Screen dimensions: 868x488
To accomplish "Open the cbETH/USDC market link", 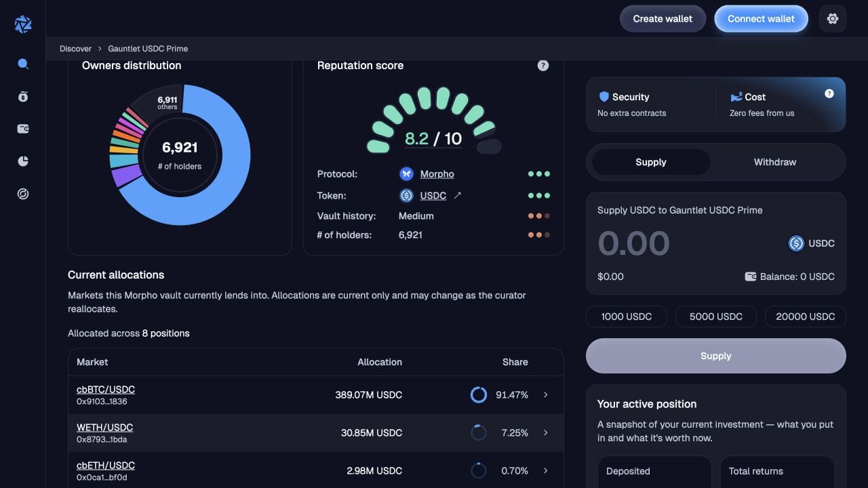I will click(106, 466).
